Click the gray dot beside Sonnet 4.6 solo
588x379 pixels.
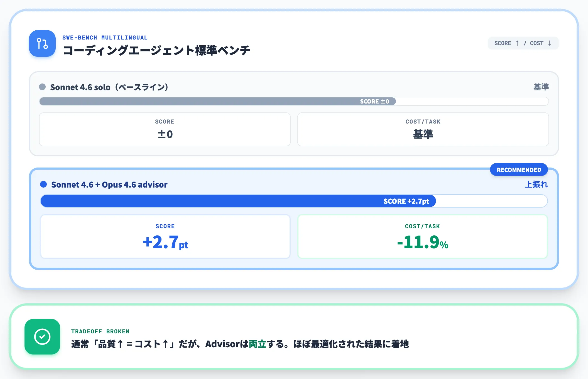pos(42,87)
